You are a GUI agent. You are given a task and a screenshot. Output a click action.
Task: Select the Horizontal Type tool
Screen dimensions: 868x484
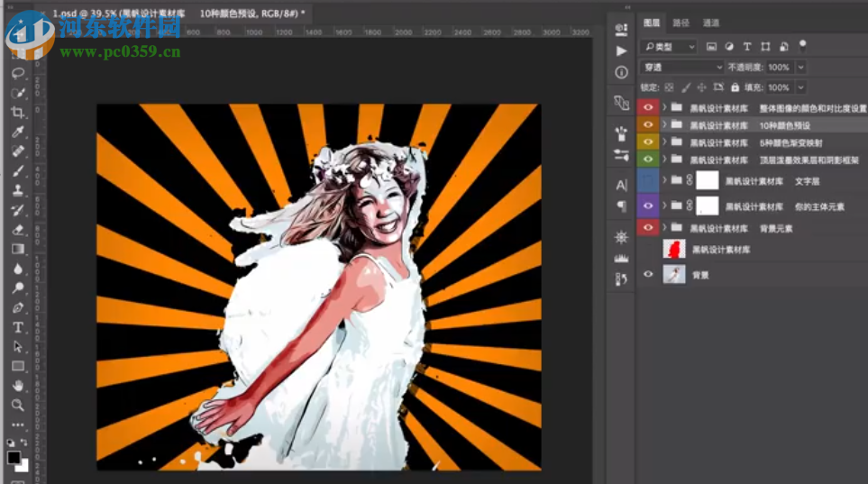coord(18,327)
